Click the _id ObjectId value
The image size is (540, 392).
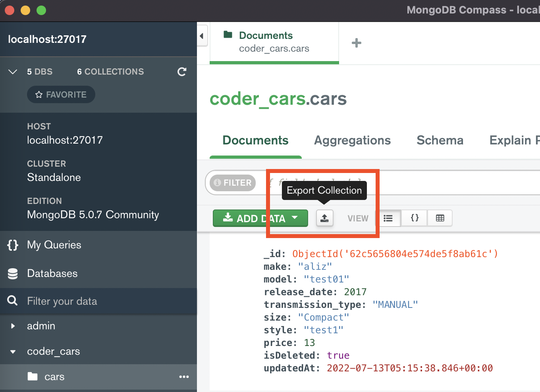(395, 254)
